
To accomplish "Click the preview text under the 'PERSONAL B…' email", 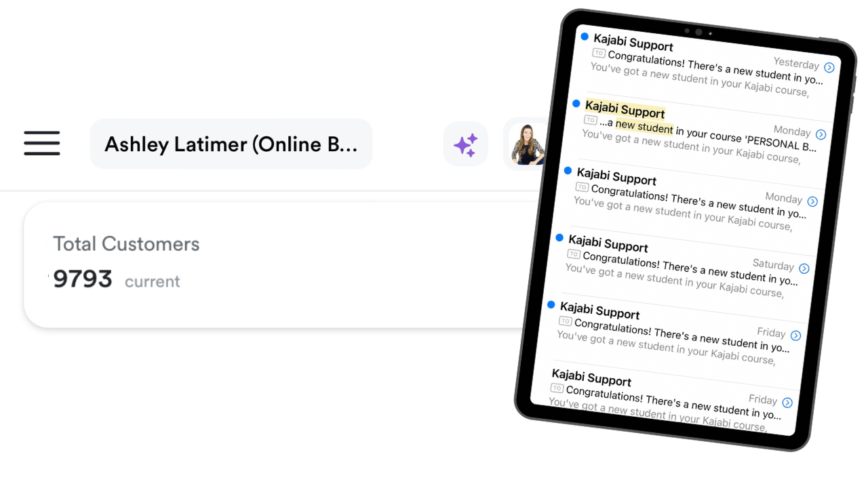I will point(691,146).
